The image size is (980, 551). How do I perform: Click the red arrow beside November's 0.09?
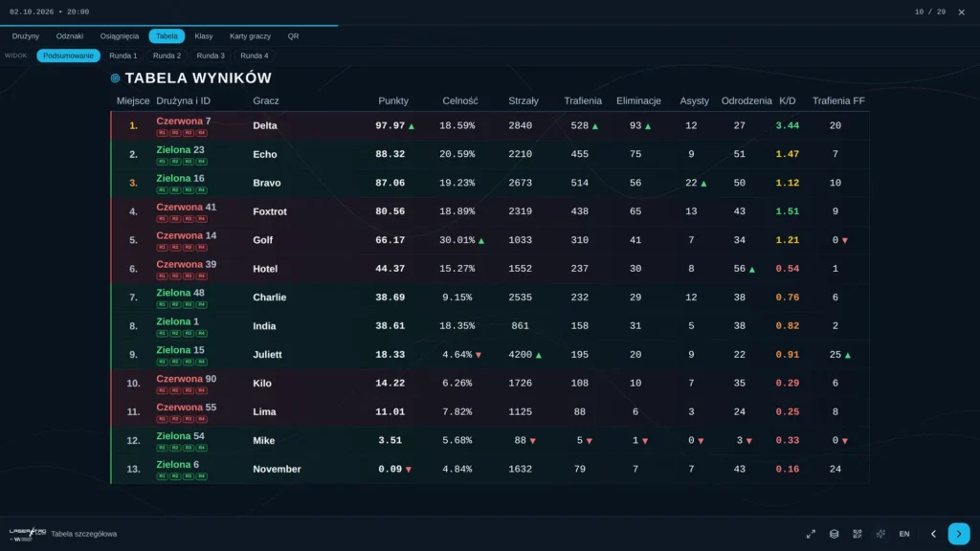(x=409, y=469)
